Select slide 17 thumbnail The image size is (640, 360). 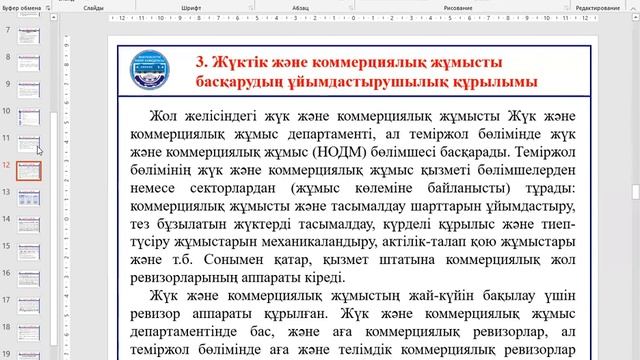point(29,306)
